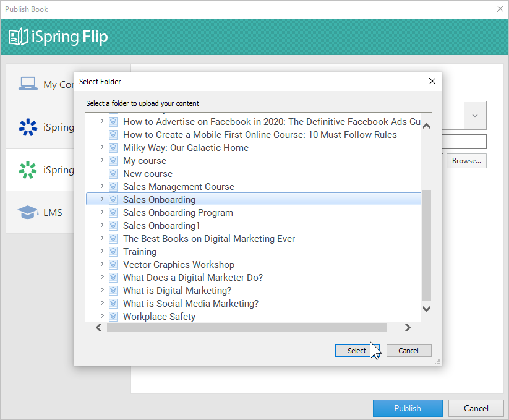Click course icon beside Sales Onboarding1
The width and height of the screenshot is (509, 420).
pos(113,225)
